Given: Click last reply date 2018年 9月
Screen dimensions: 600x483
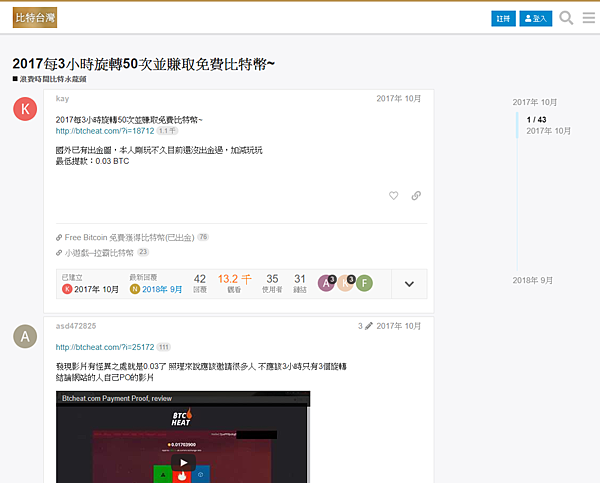Looking at the screenshot, I should click(x=162, y=289).
